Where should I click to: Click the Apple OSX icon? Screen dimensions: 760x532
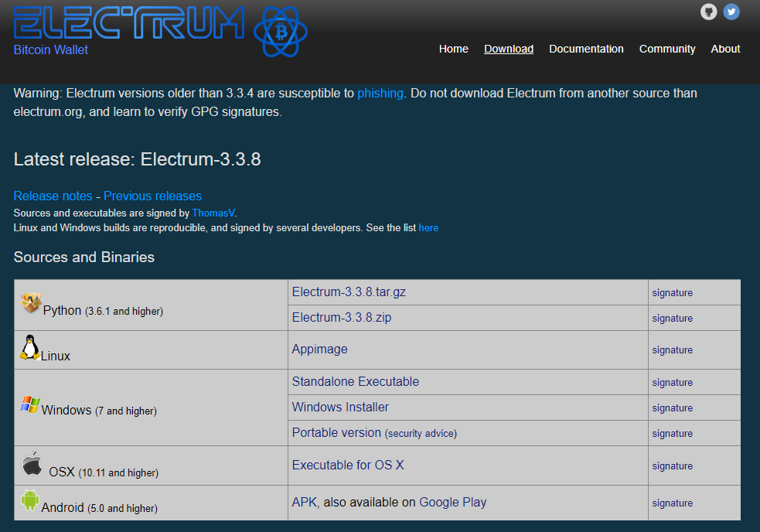[x=32, y=464]
